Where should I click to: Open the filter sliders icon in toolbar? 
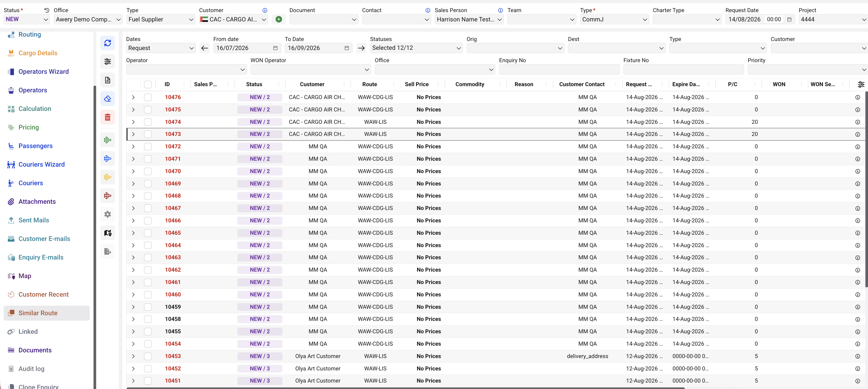(x=107, y=61)
